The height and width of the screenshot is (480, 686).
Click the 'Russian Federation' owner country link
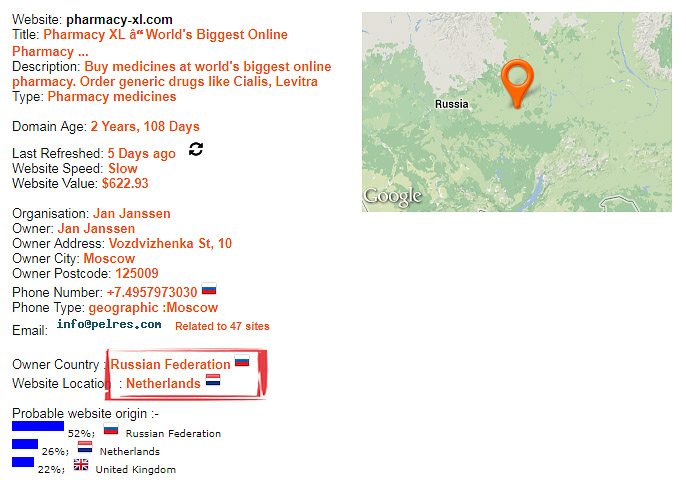tap(170, 364)
